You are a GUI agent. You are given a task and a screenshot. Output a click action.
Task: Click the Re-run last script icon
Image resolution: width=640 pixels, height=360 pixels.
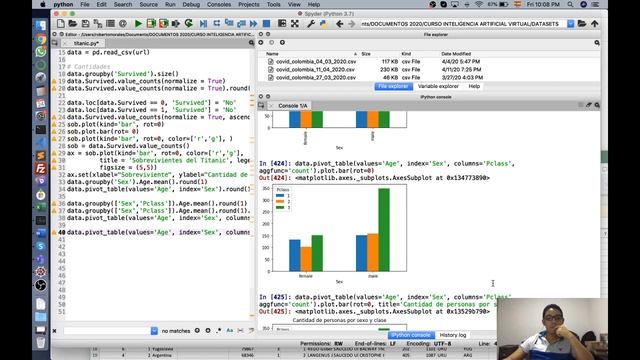tap(189, 24)
